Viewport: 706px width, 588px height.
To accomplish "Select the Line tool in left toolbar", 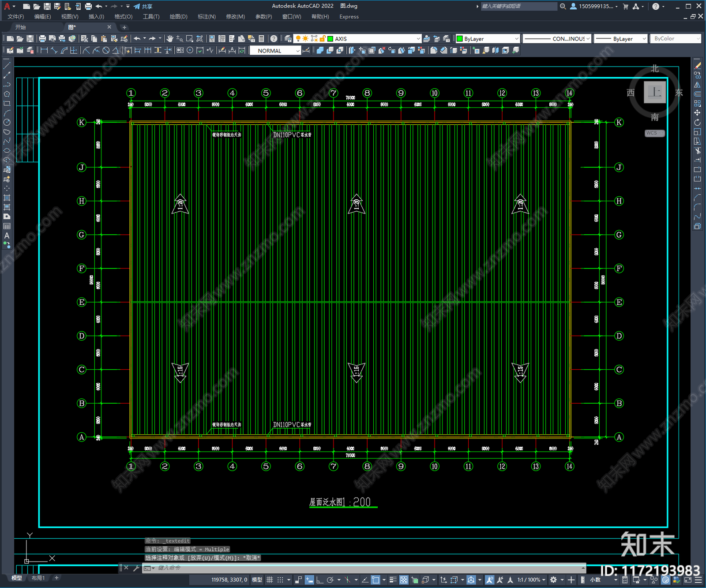I will [x=7, y=65].
